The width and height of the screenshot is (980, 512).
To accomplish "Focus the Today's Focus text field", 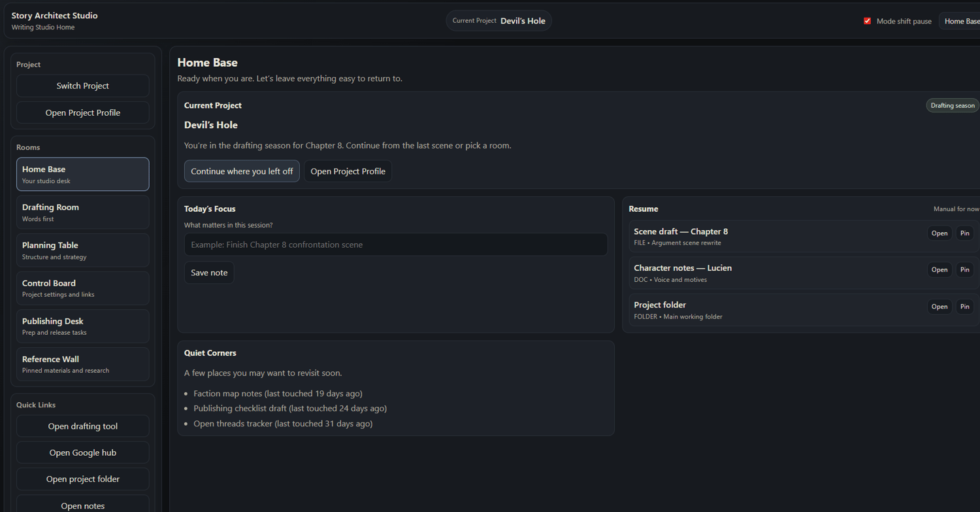I will pos(396,245).
